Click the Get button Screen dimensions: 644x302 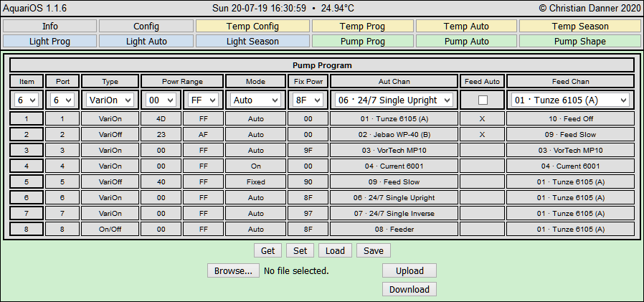click(x=267, y=250)
